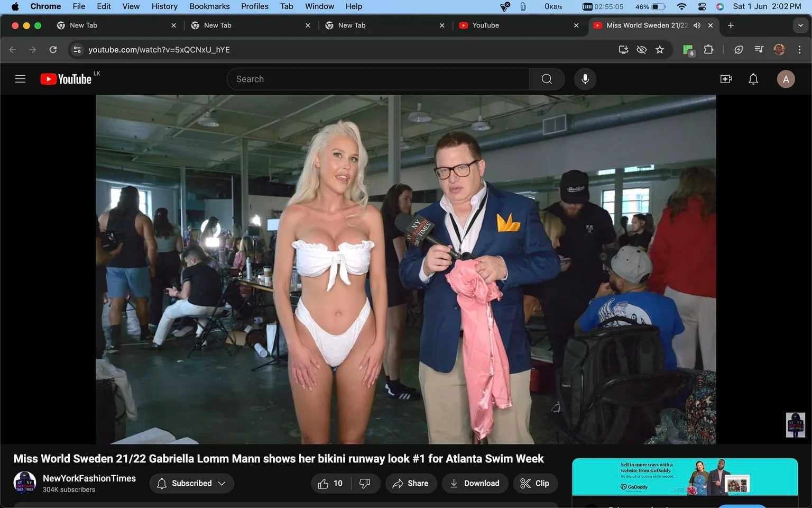This screenshot has width=812, height=508.
Task: Open YouTube notifications bell
Action: [x=753, y=78]
